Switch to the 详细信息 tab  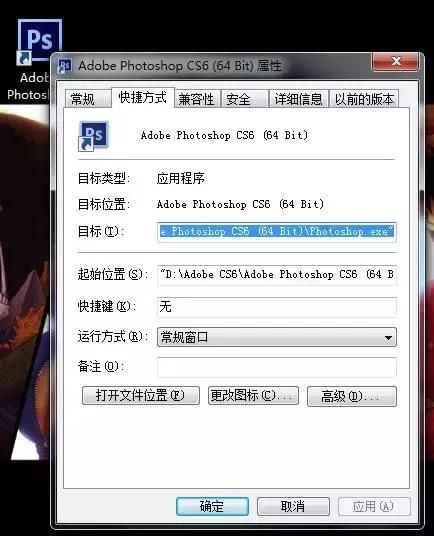pos(298,99)
